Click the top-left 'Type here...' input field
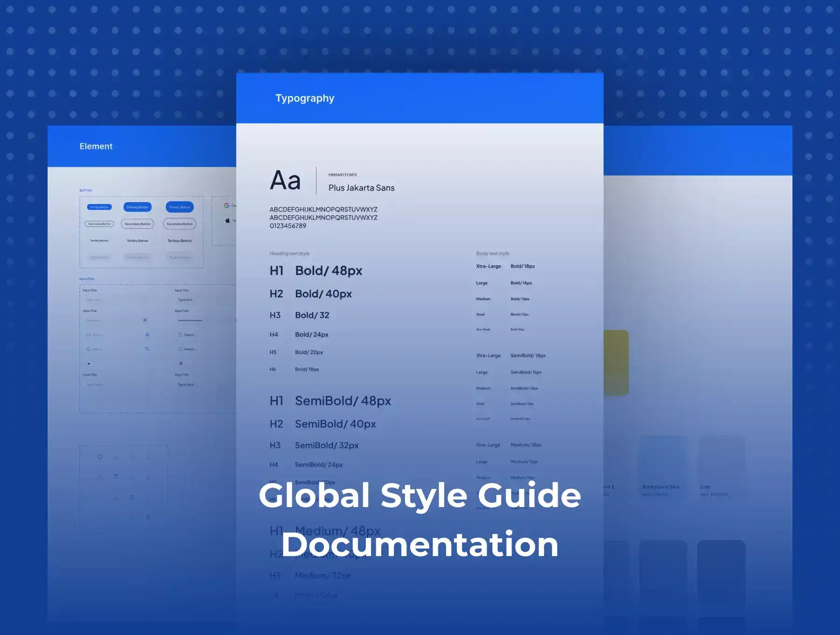 pyautogui.click(x=94, y=300)
